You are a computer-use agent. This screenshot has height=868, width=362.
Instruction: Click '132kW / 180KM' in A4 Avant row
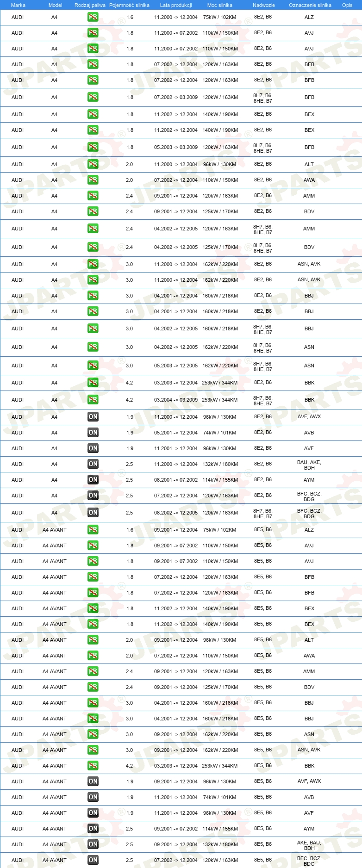click(x=220, y=845)
